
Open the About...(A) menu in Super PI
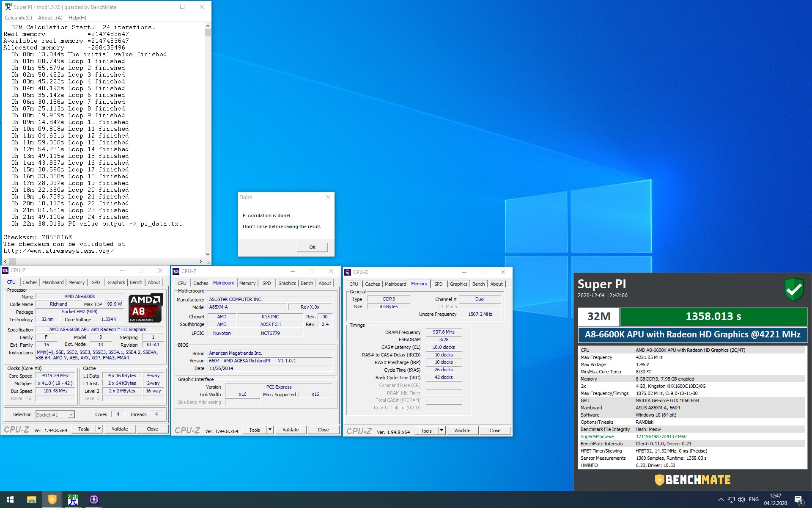[x=50, y=18]
